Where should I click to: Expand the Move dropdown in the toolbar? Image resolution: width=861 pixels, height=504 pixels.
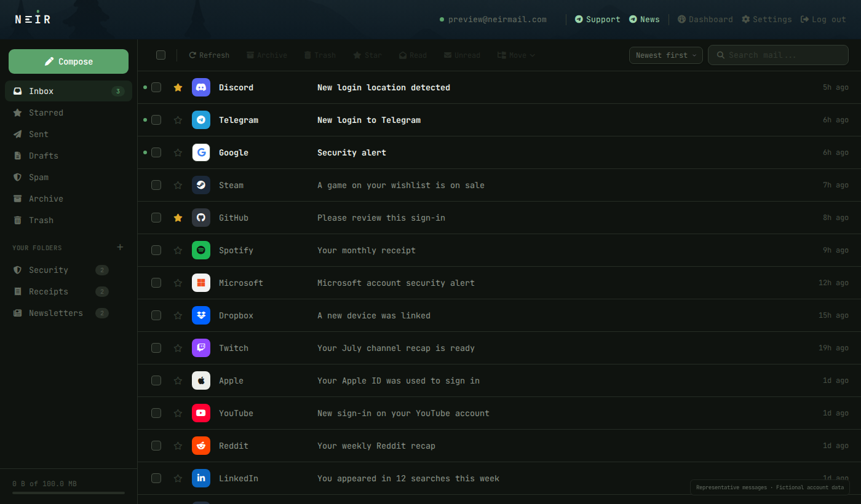(x=516, y=55)
